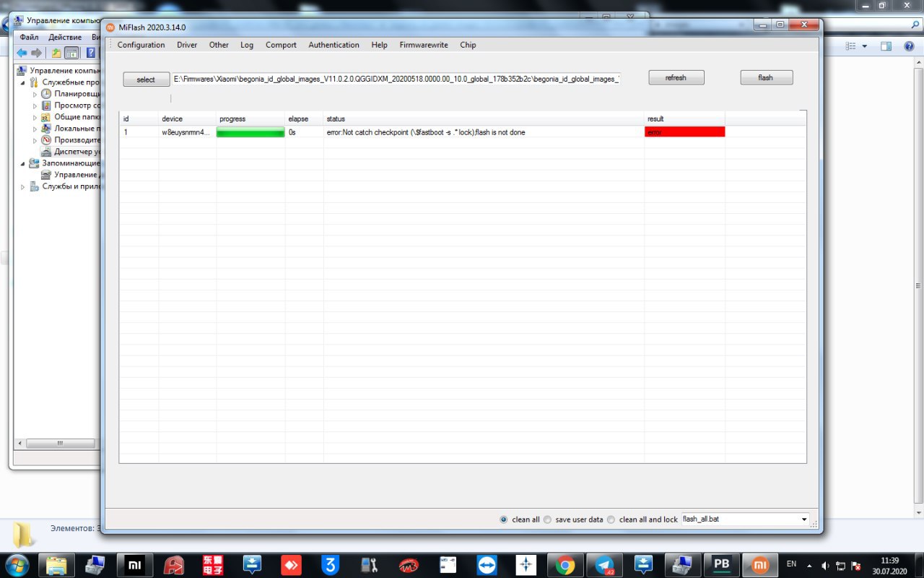This screenshot has width=924, height=578.
Task: Click the firmware path input field
Action: click(x=396, y=79)
